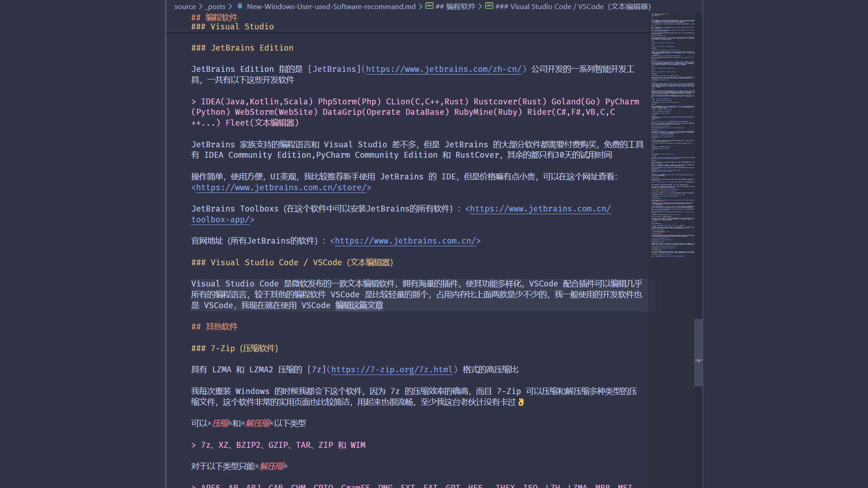Click the '[7z]' link label text
The width and height of the screenshot is (868, 488).
pyautogui.click(x=316, y=370)
